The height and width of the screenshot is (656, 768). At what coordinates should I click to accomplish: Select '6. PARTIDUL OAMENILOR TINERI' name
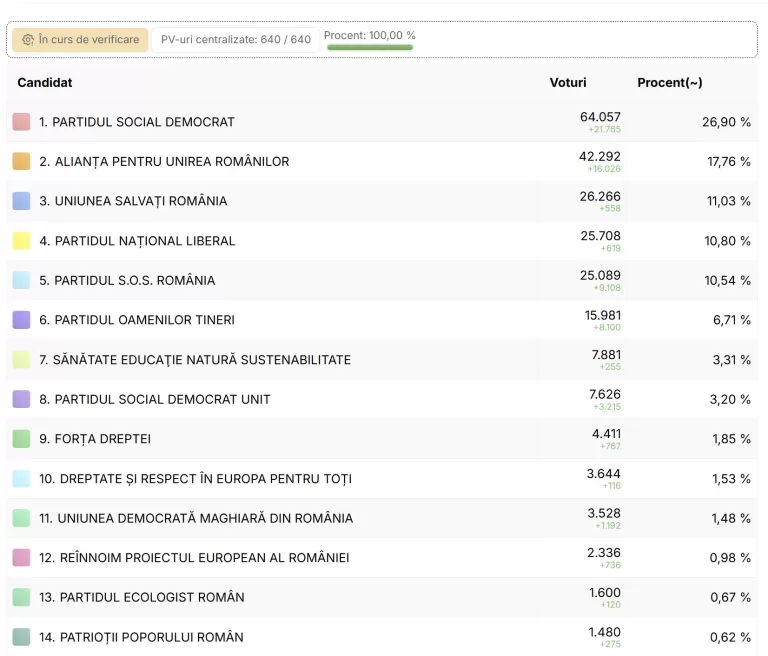pos(137,320)
